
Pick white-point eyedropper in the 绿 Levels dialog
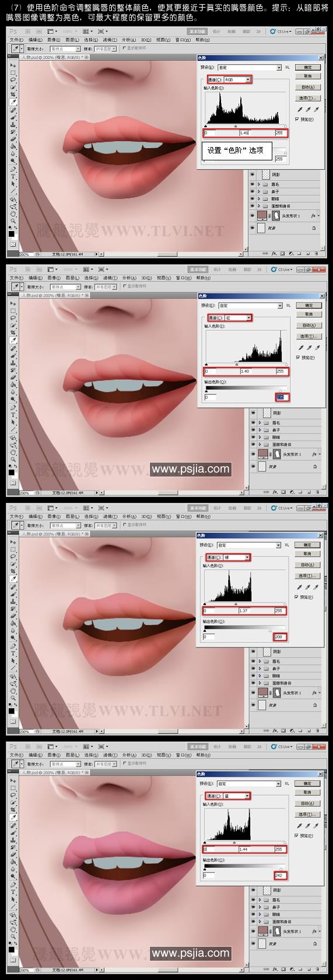[316, 587]
